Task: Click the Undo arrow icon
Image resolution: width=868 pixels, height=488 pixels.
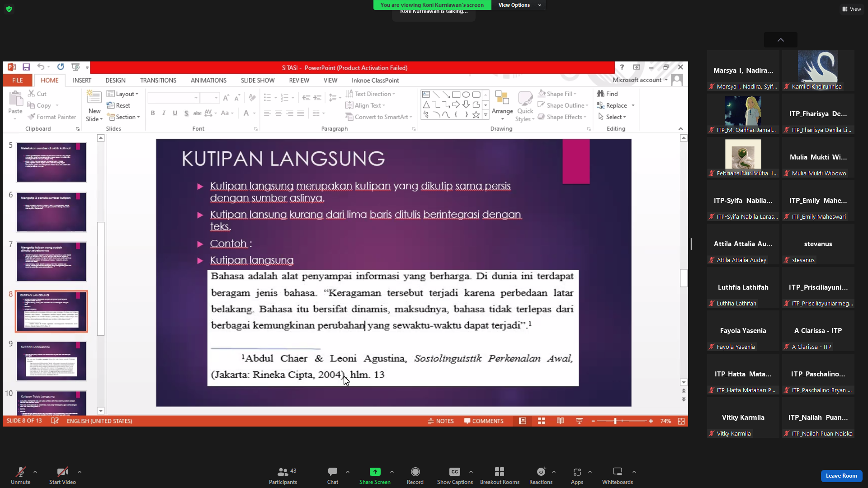Action: pyautogui.click(x=41, y=67)
